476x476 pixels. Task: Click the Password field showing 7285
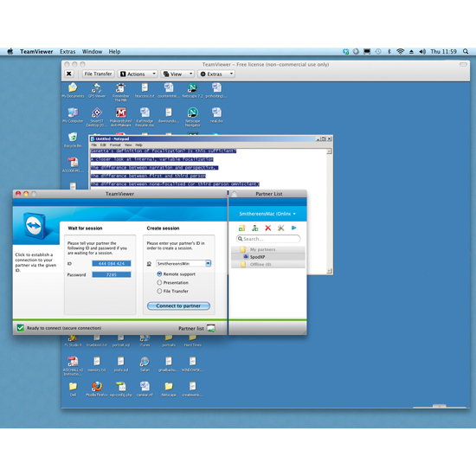coord(112,274)
